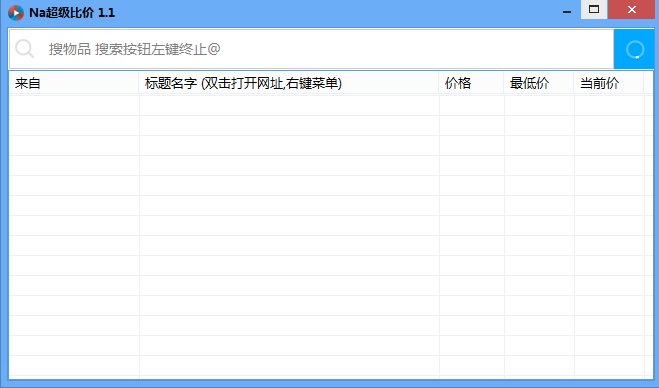
Task: Click the Na超级比价 1.1 title text
Action: [x=72, y=13]
